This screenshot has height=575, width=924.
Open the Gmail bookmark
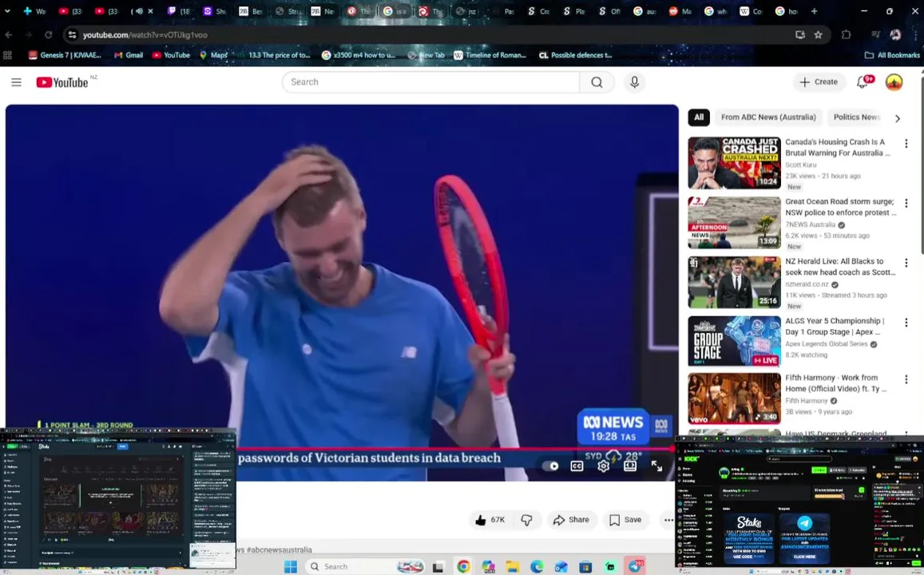tap(129, 55)
